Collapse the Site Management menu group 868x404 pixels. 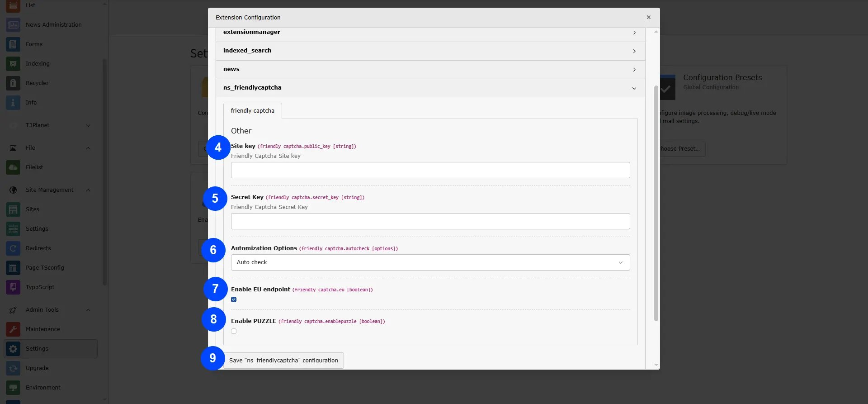[88, 190]
